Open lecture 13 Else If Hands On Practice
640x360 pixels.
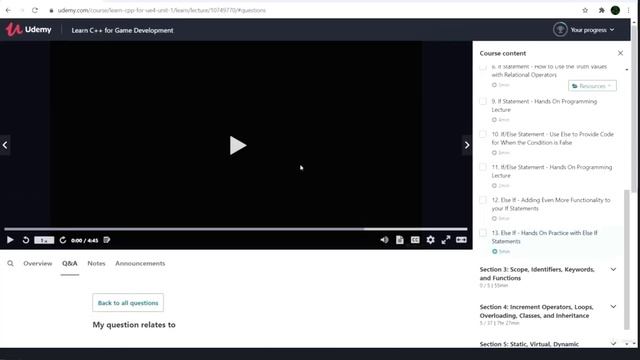pos(544,237)
